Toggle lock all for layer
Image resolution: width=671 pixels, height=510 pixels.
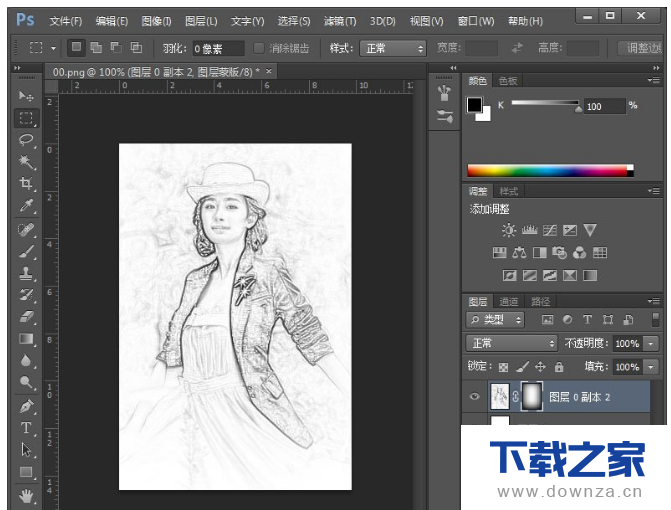559,367
